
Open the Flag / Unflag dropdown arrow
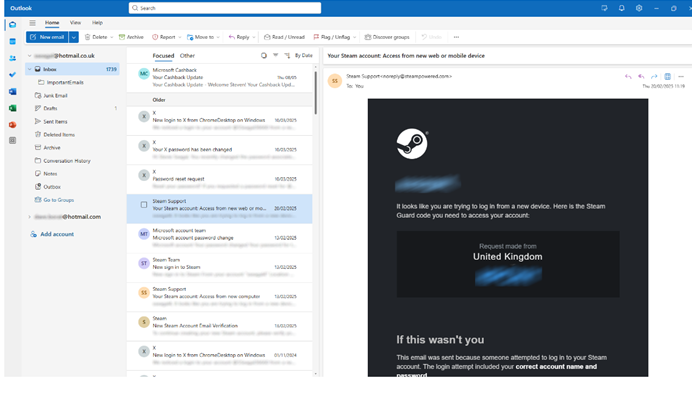[354, 38]
